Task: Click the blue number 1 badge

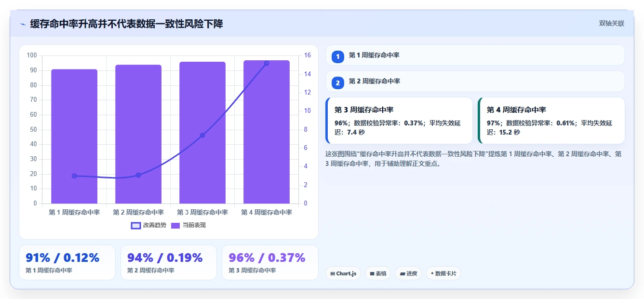Action: pyautogui.click(x=338, y=56)
